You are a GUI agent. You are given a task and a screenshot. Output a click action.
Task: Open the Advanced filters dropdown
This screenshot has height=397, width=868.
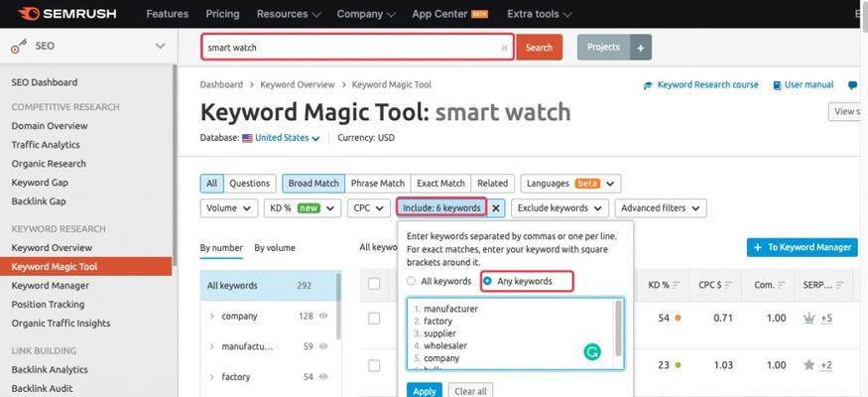pyautogui.click(x=661, y=208)
